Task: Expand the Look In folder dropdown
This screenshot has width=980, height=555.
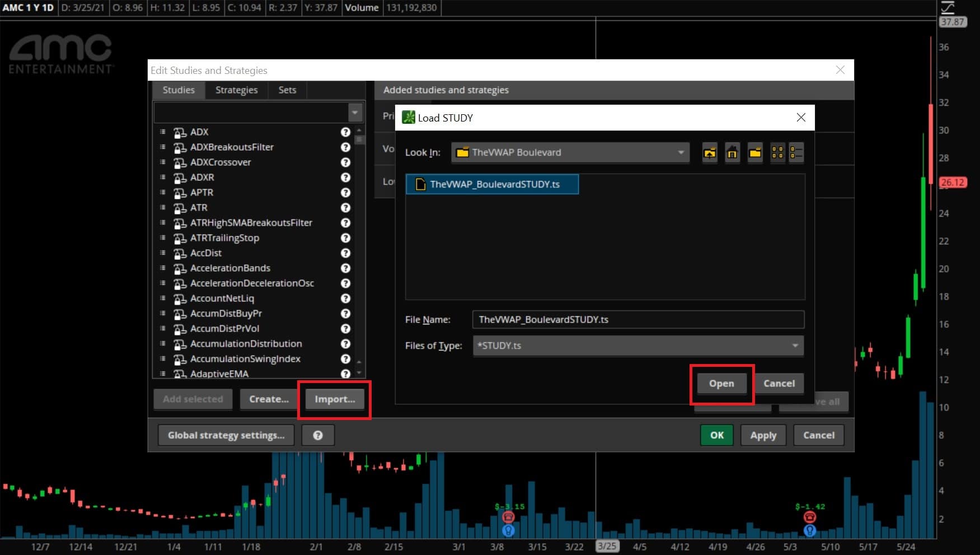Action: pyautogui.click(x=681, y=152)
